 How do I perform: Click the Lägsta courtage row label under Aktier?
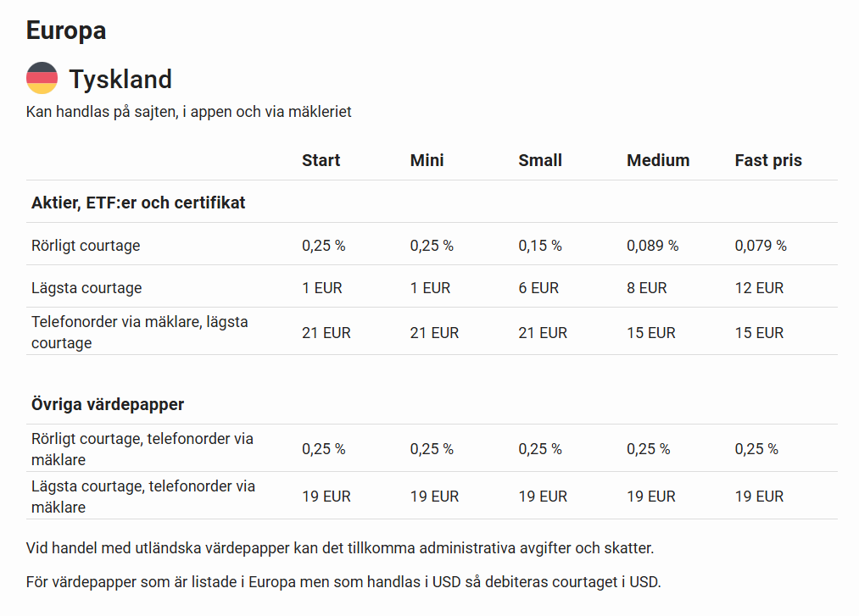86,288
